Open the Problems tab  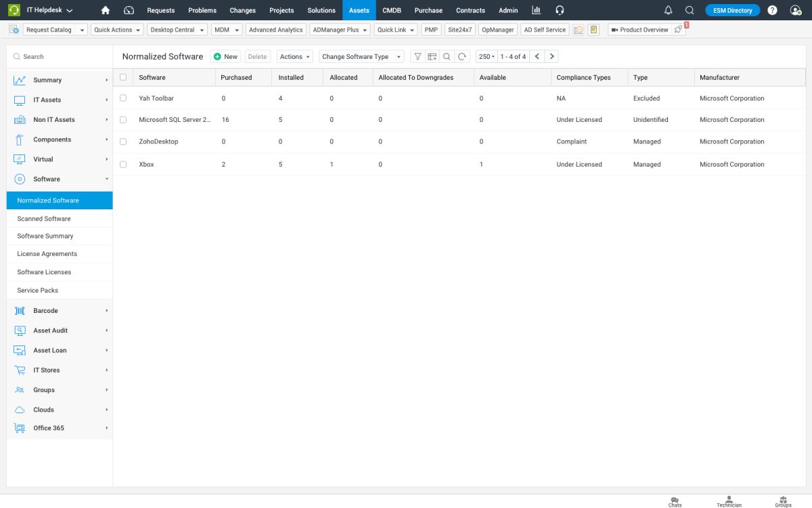[202, 10]
